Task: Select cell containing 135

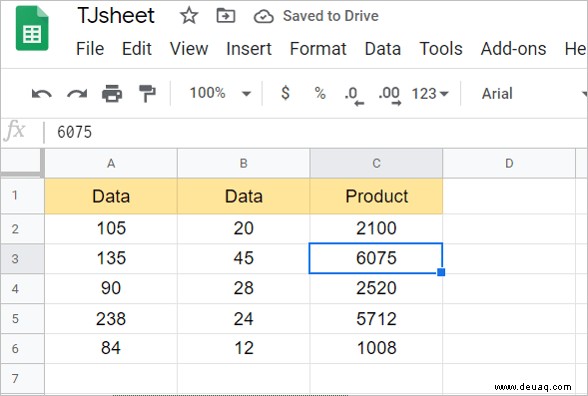Action: click(111, 259)
